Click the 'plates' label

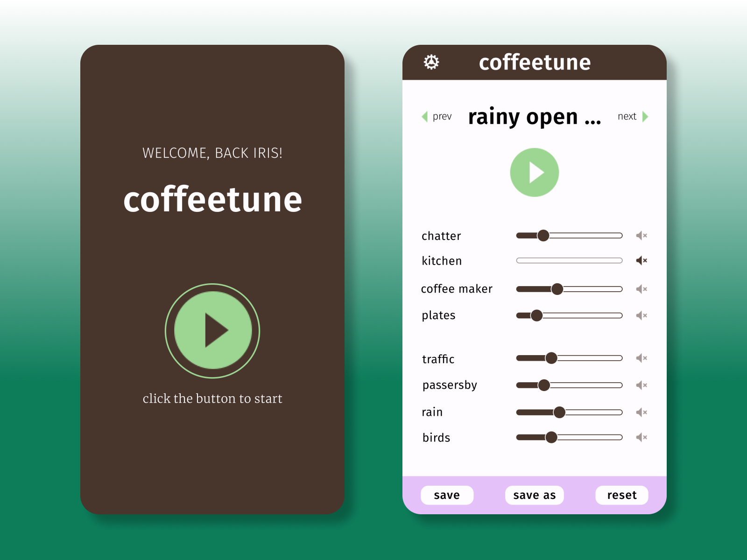[438, 315]
